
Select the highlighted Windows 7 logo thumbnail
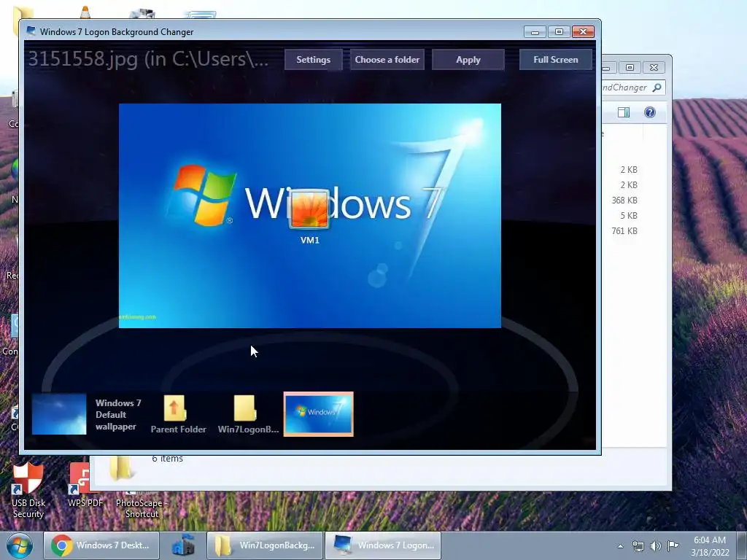(318, 414)
